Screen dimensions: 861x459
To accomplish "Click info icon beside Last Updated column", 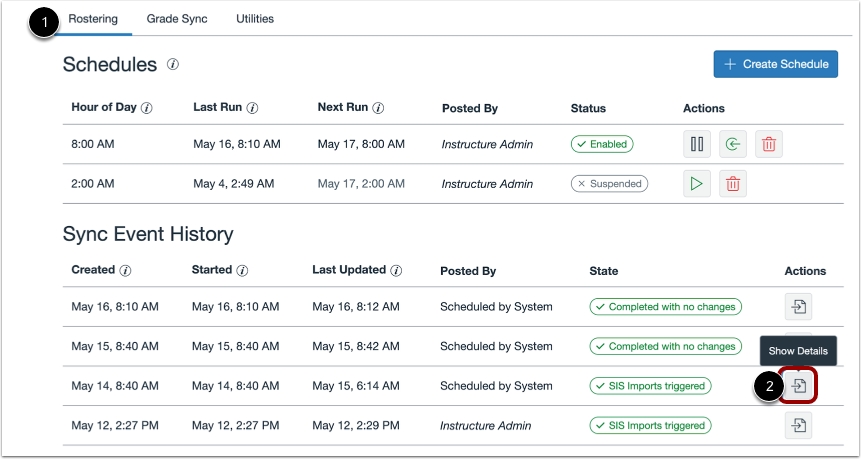I will (396, 271).
